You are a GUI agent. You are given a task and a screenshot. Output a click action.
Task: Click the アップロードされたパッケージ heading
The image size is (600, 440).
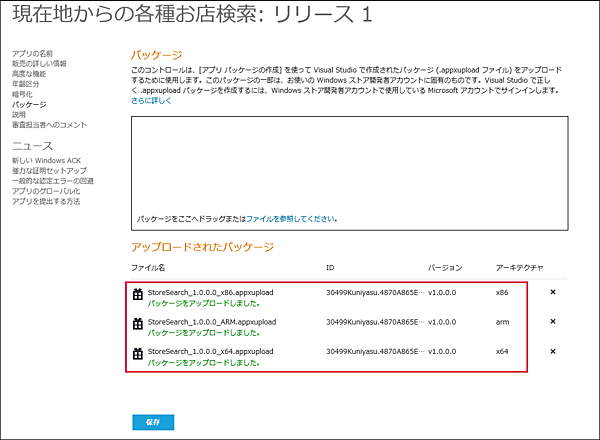202,247
